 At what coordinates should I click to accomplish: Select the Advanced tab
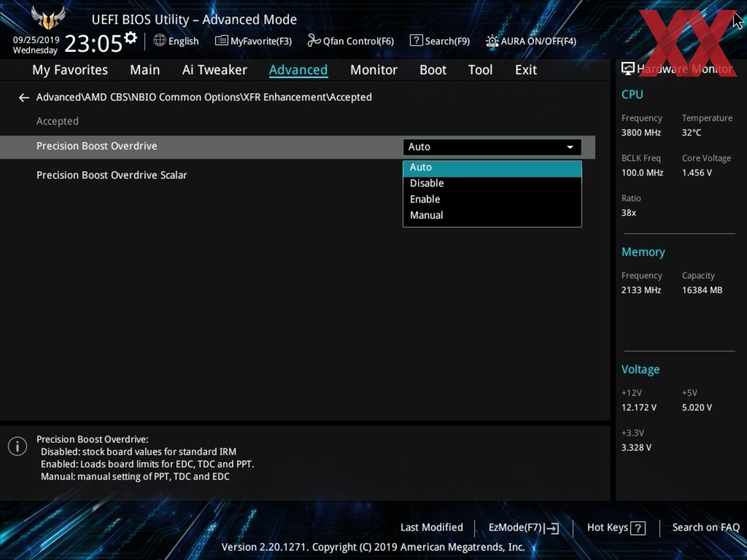point(298,70)
